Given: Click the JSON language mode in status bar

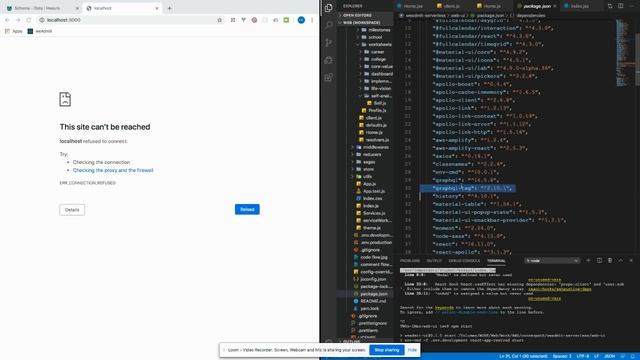Looking at the screenshot, I should [609, 356].
